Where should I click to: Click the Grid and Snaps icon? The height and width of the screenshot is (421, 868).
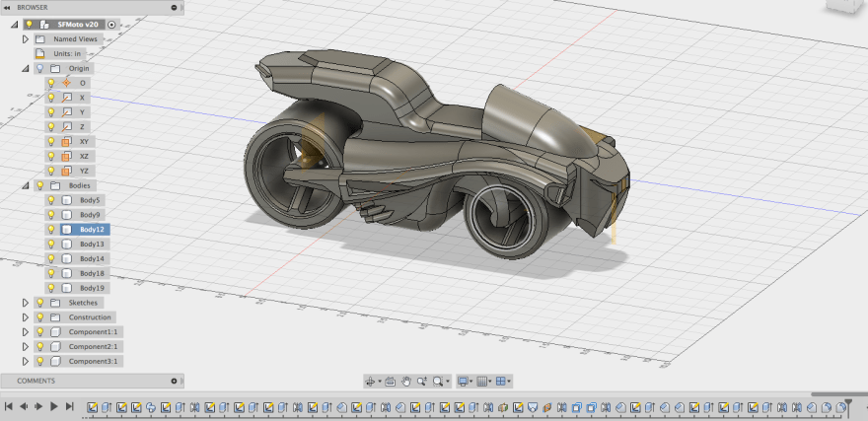[482, 381]
